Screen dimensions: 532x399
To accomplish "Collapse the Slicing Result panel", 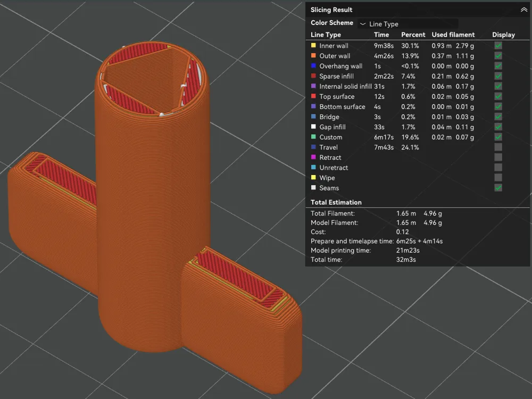I will (524, 10).
